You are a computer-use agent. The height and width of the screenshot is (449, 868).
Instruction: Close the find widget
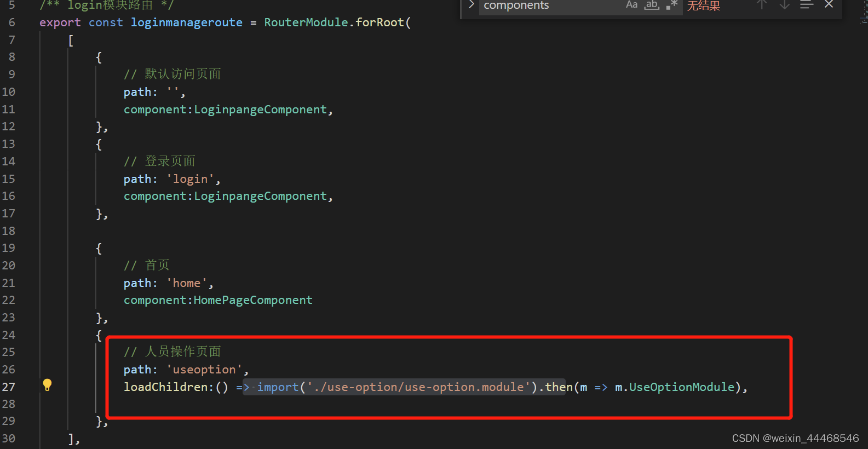point(829,5)
